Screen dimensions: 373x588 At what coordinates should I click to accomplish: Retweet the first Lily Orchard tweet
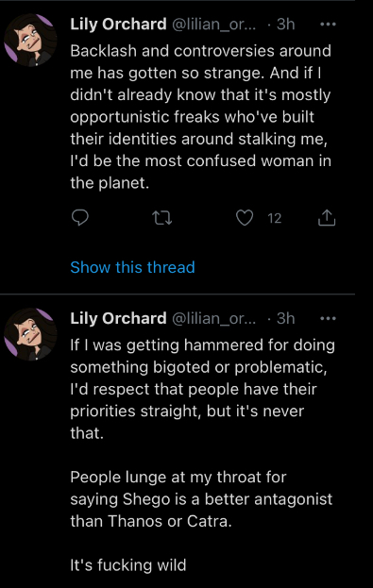pyautogui.click(x=162, y=217)
